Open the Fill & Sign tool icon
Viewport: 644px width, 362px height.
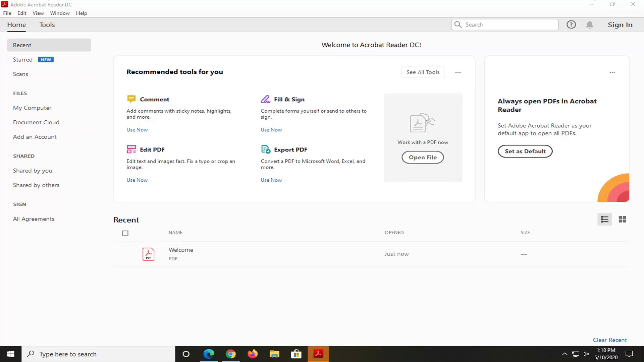[265, 99]
